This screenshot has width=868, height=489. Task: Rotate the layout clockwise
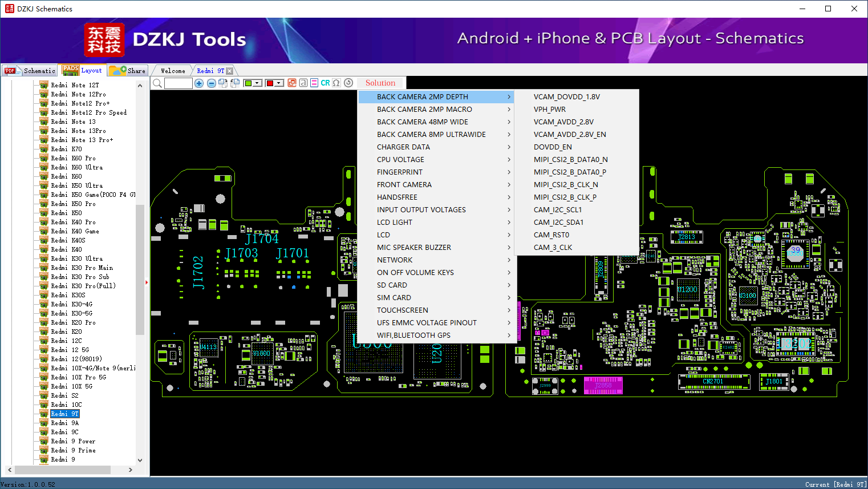point(223,83)
